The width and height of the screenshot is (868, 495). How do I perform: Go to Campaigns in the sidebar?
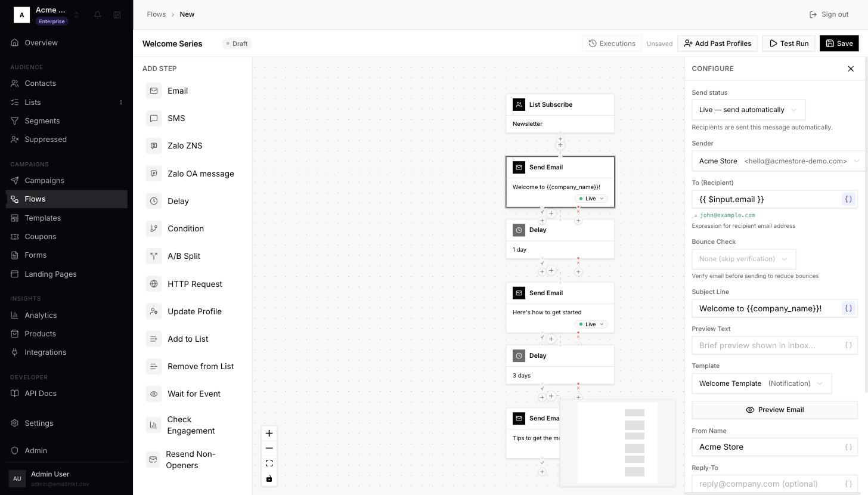(67, 181)
